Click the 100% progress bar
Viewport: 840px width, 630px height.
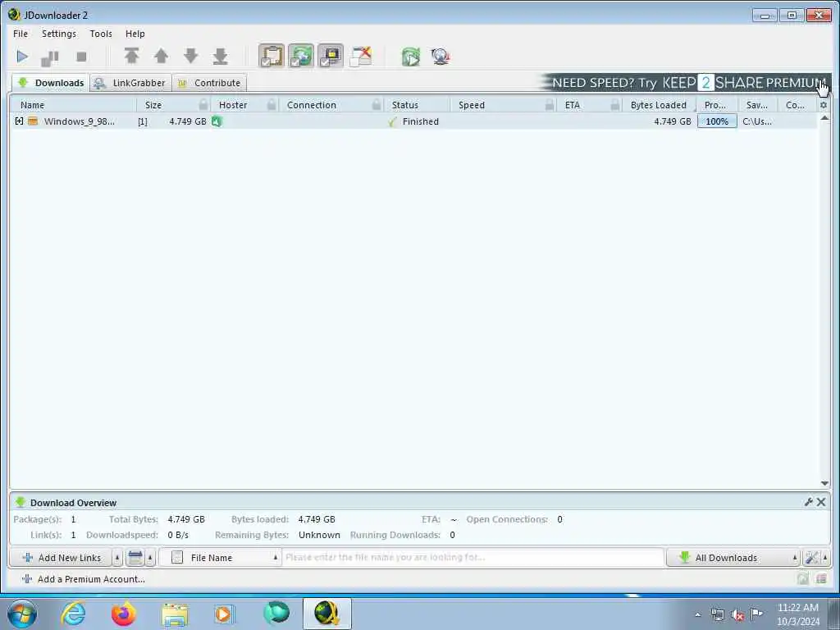(x=717, y=121)
